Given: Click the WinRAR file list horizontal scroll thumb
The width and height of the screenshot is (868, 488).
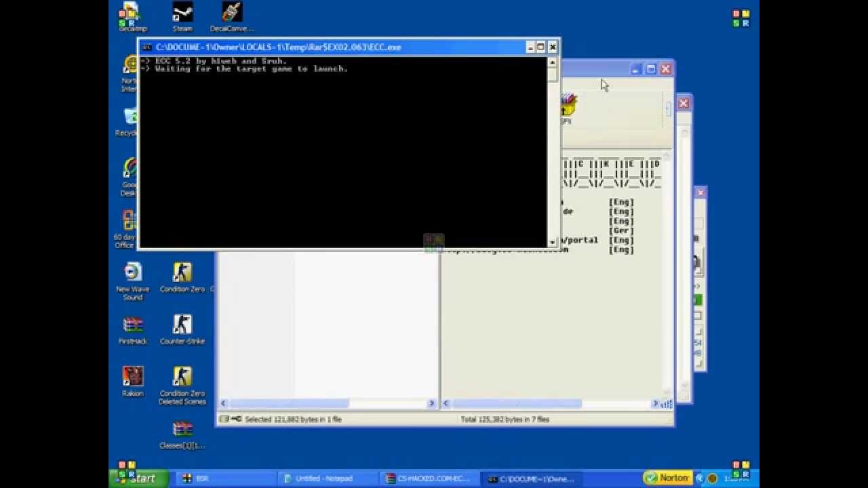Looking at the screenshot, I should (289, 403).
